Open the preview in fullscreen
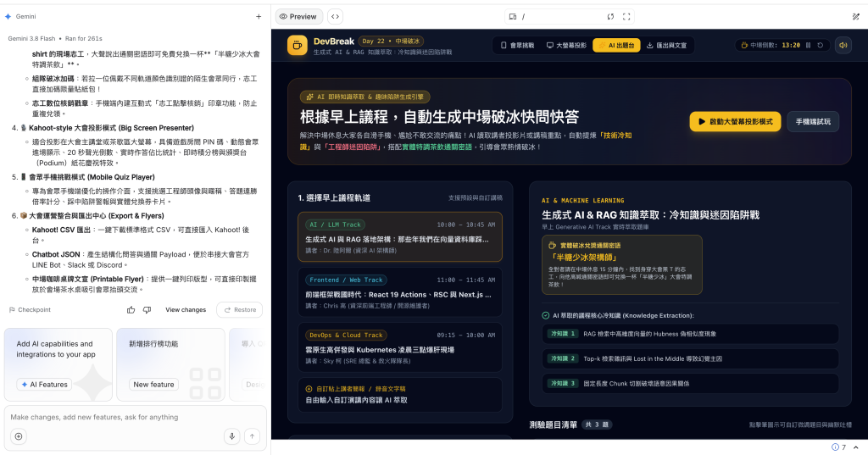The height and width of the screenshot is (455, 868). (626, 17)
